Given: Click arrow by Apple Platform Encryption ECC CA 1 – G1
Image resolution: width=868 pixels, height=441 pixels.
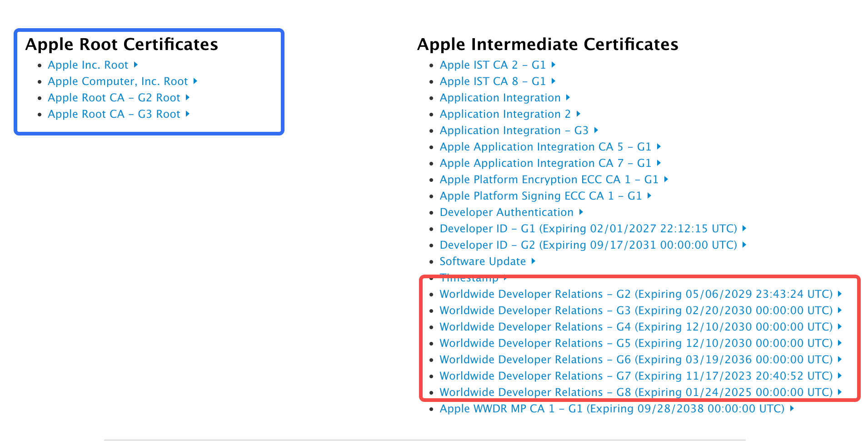Looking at the screenshot, I should click(666, 180).
